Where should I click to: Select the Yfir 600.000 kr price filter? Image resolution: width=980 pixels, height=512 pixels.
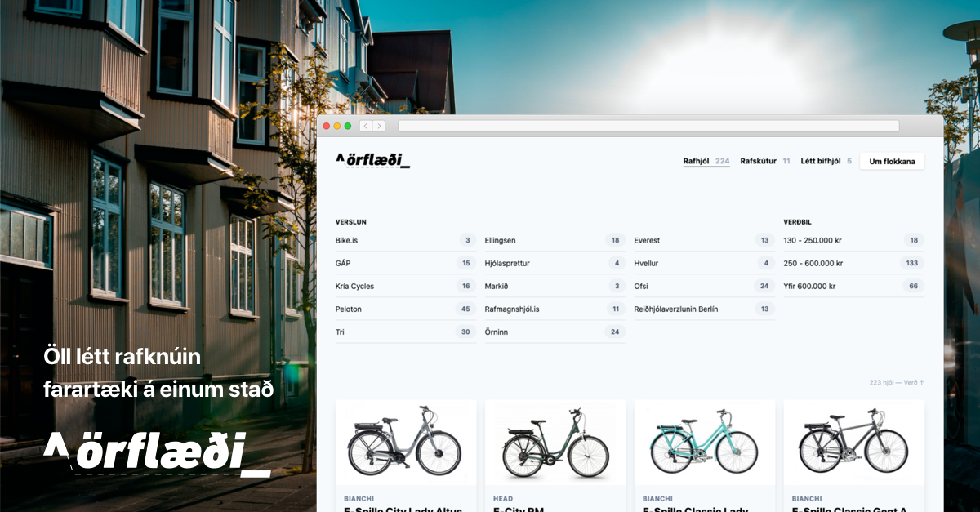pos(809,287)
